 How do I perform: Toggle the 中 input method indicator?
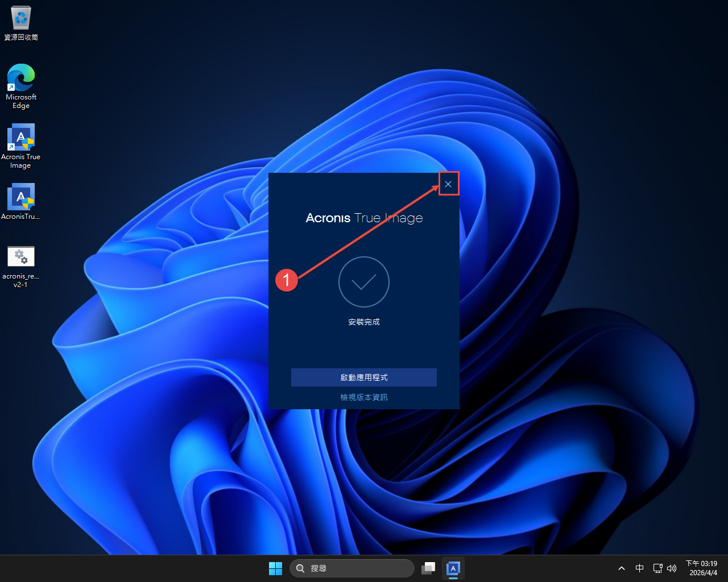[639, 568]
